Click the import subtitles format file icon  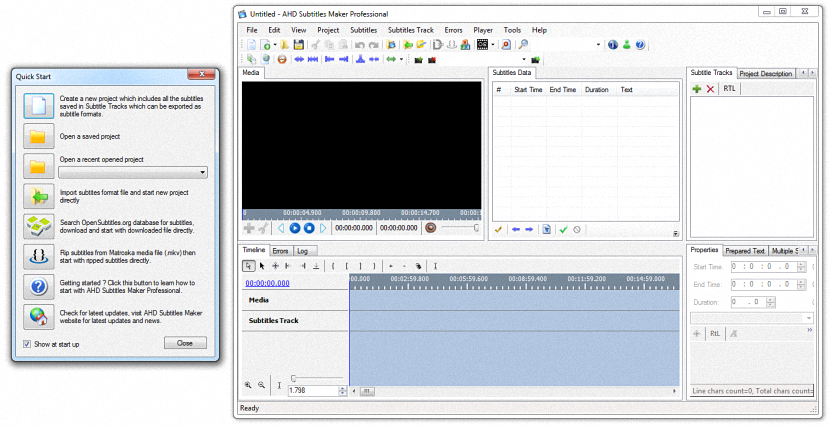(39, 196)
